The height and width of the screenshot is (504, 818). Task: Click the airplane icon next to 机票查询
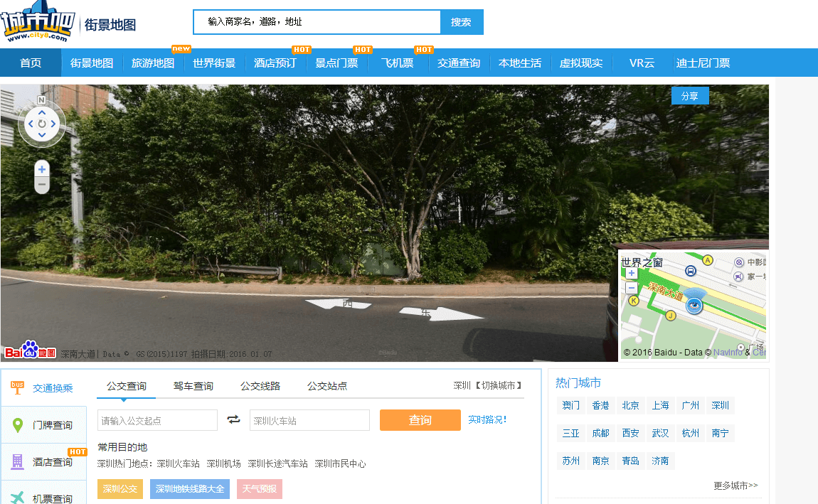click(18, 498)
